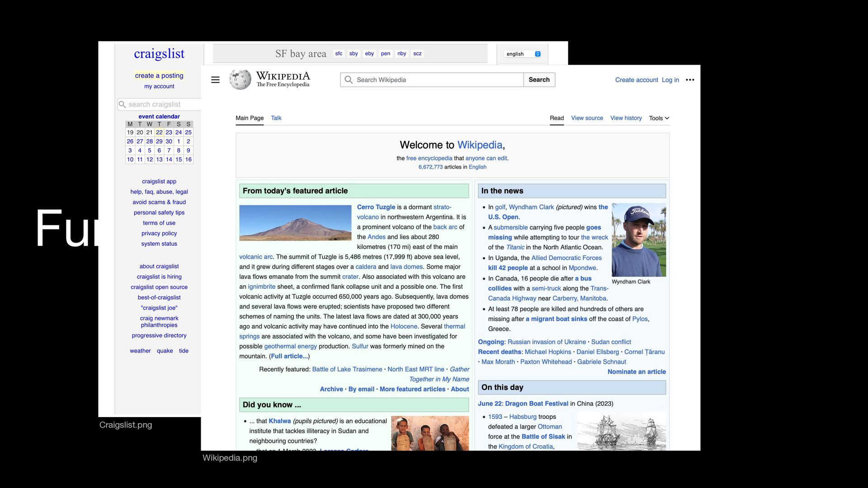Open the free encyclopedia link
This screenshot has width=868, height=488.
pos(429,158)
